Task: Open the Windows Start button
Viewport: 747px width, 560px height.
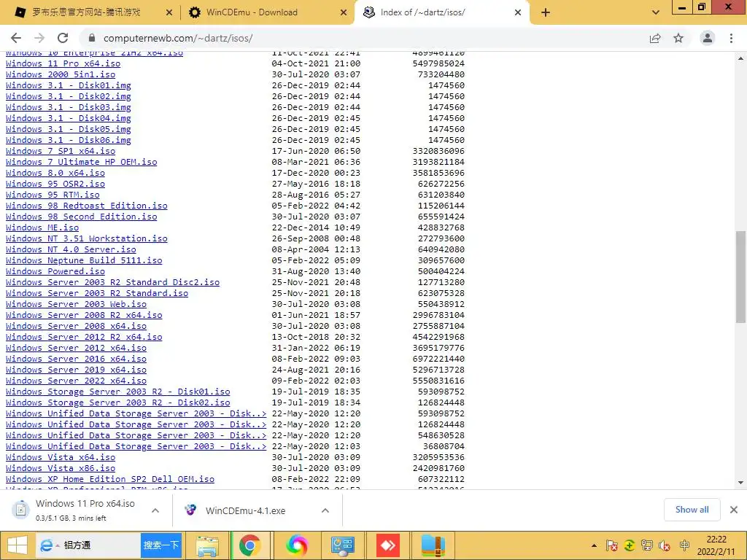Action: pyautogui.click(x=18, y=545)
